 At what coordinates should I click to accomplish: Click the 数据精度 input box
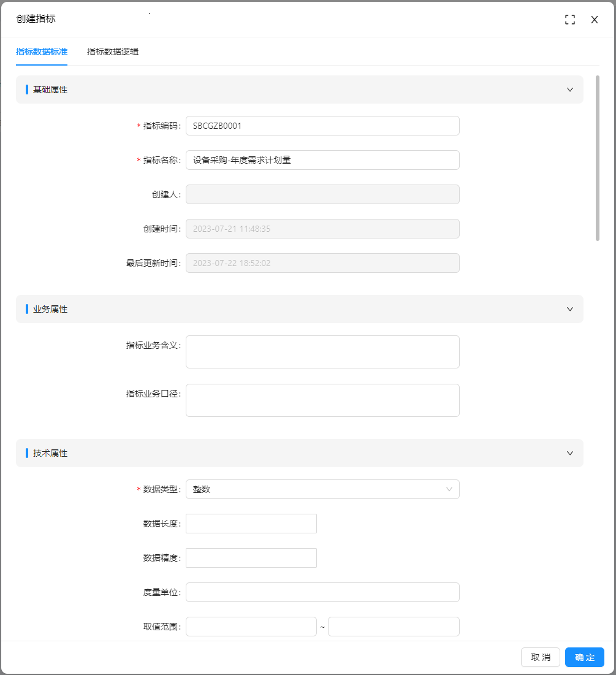pyautogui.click(x=251, y=558)
